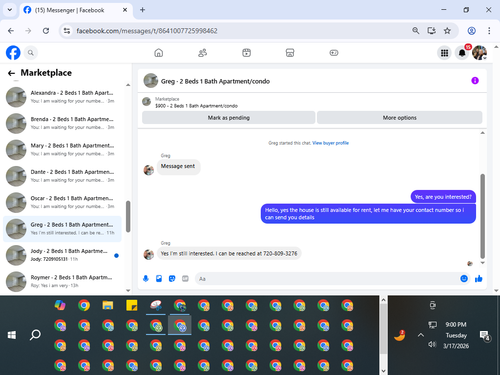The image size is (500, 375).
Task: Open Oscar's apartment conversation
Action: click(63, 202)
